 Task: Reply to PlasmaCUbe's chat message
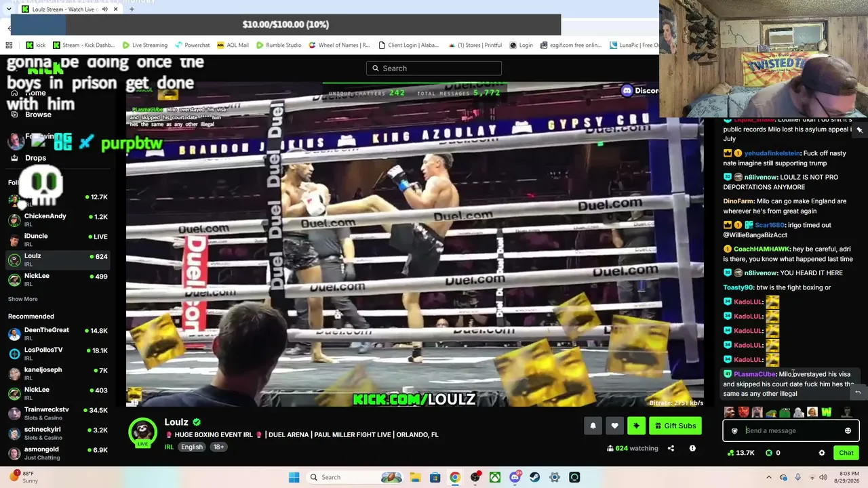(x=858, y=392)
